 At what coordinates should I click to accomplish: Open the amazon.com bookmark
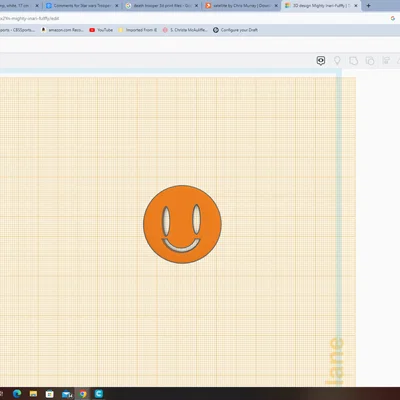pyautogui.click(x=62, y=30)
